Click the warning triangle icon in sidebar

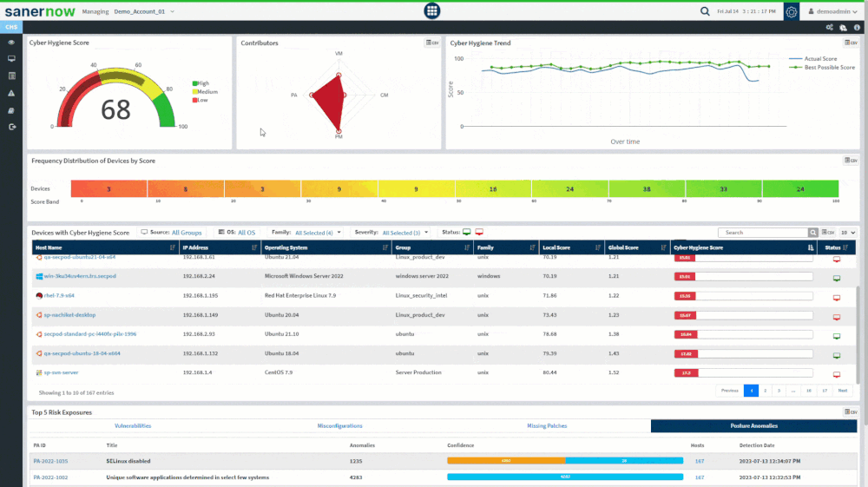click(11, 93)
